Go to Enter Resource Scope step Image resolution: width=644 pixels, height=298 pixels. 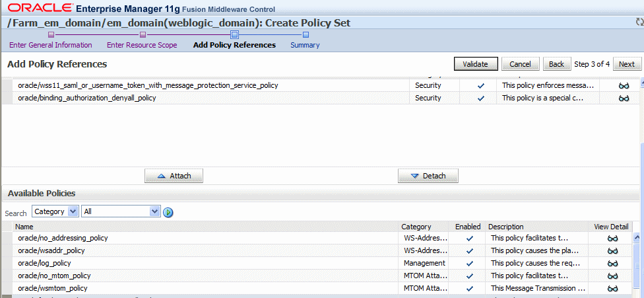(142, 45)
